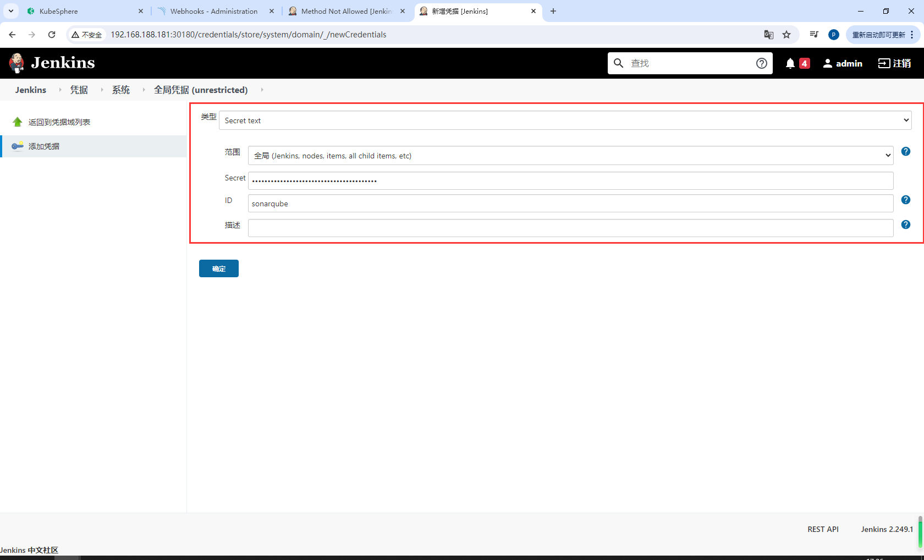
Task: Click the 注销 logout link text
Action: 902,63
